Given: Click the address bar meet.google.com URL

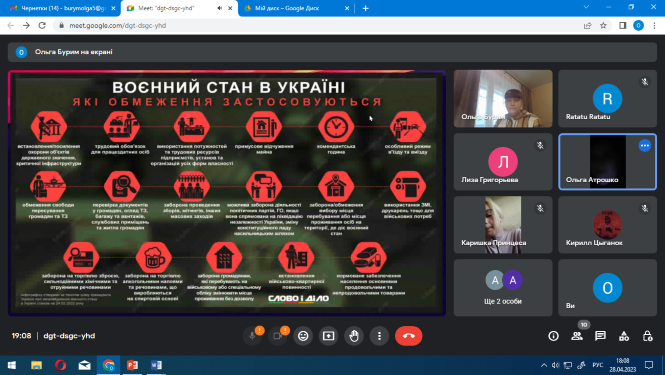Looking at the screenshot, I should point(117,25).
